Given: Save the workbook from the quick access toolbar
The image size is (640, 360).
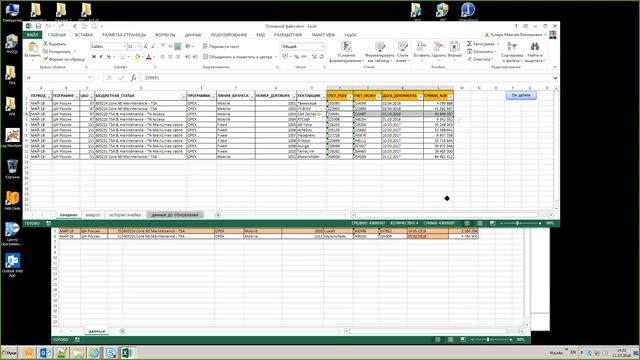Looking at the screenshot, I should coord(38,26).
